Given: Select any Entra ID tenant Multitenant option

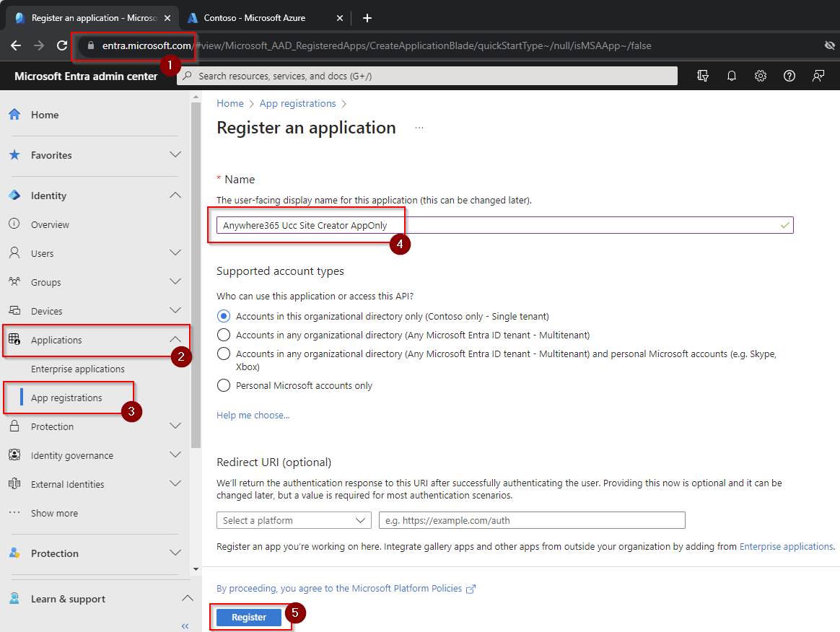Looking at the screenshot, I should [224, 335].
